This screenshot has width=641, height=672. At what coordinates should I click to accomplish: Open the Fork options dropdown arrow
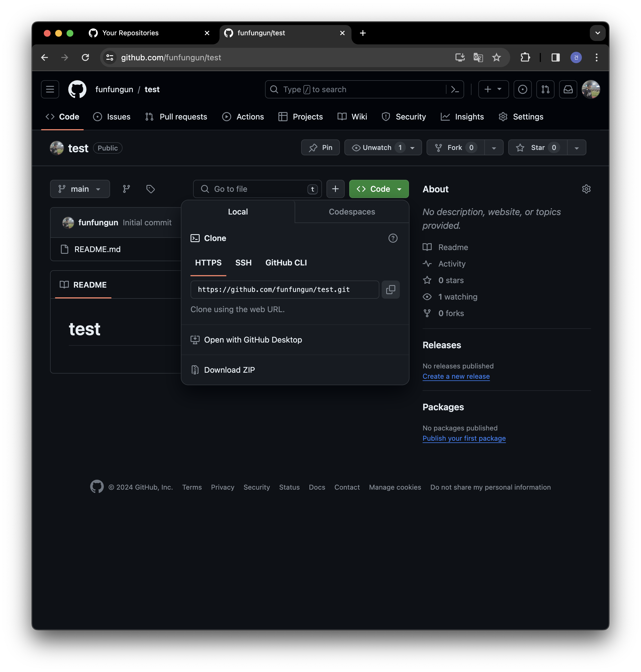click(x=494, y=148)
